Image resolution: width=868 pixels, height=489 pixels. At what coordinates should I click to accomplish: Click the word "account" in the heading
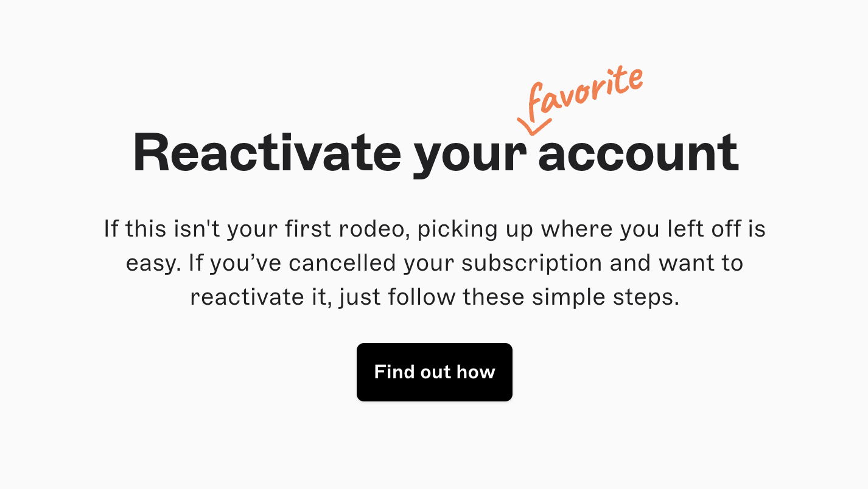coord(637,153)
